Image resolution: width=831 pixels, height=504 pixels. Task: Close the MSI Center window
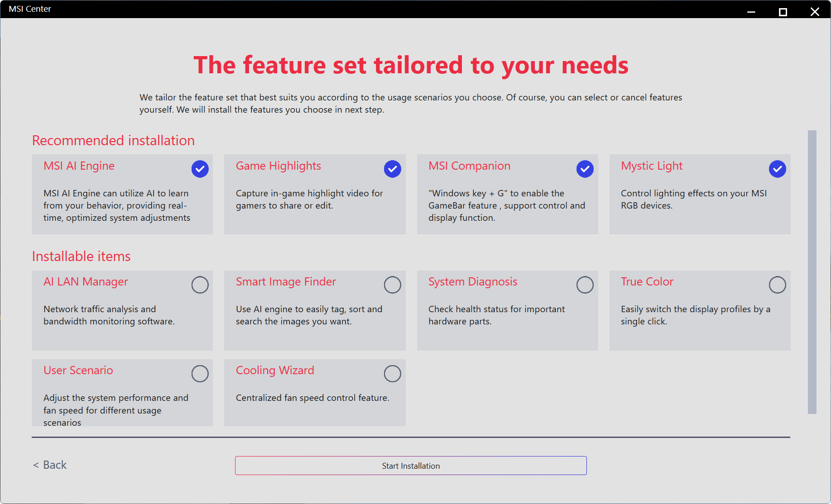[815, 11]
